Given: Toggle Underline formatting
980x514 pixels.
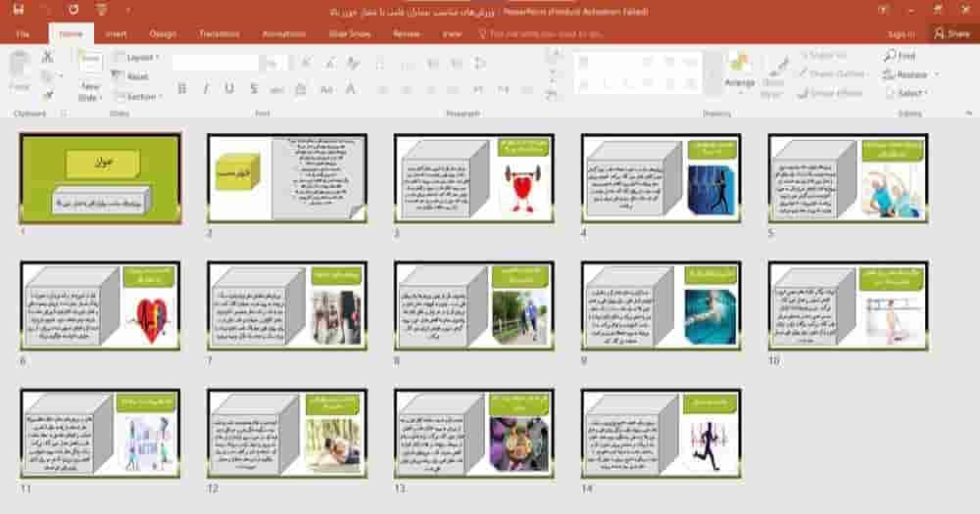Looking at the screenshot, I should coord(229,89).
